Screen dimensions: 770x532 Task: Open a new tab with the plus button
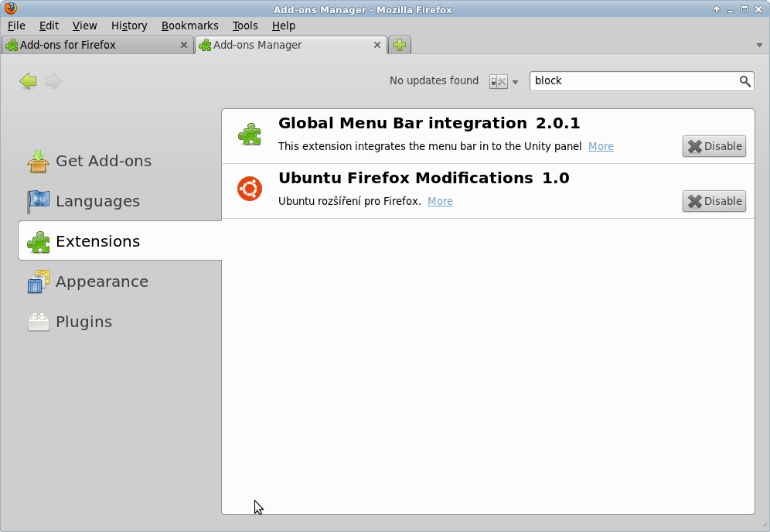pyautogui.click(x=400, y=45)
